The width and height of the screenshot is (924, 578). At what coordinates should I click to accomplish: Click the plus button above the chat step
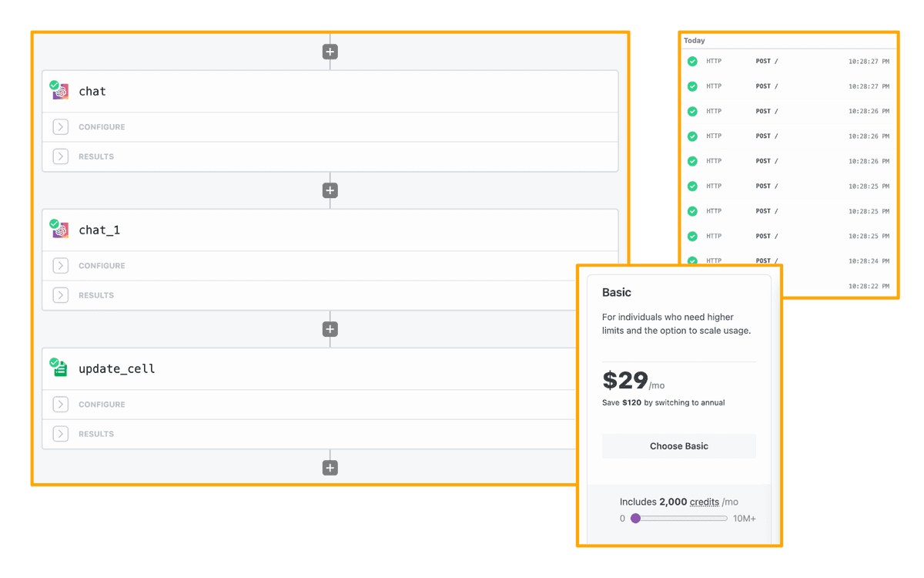pyautogui.click(x=330, y=52)
